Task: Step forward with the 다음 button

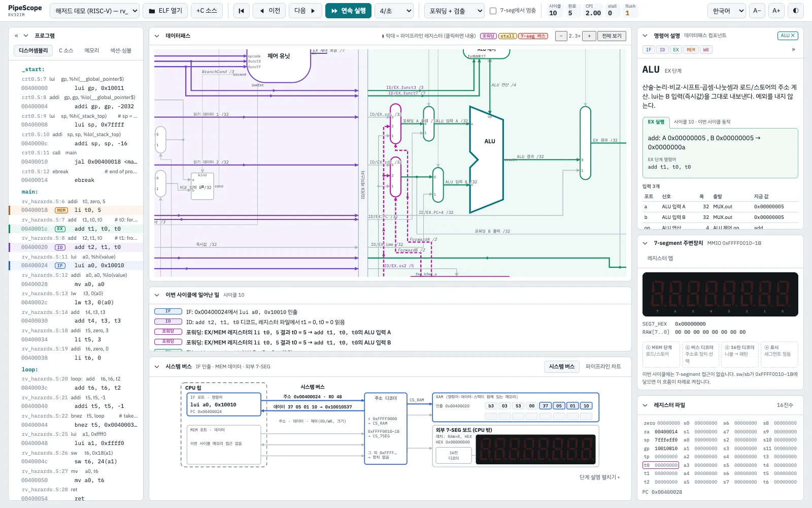Action: (x=305, y=11)
